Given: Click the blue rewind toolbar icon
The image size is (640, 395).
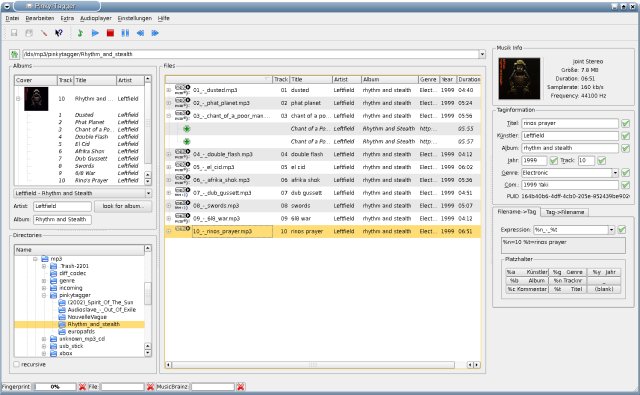Looking at the screenshot, I should (x=140, y=33).
